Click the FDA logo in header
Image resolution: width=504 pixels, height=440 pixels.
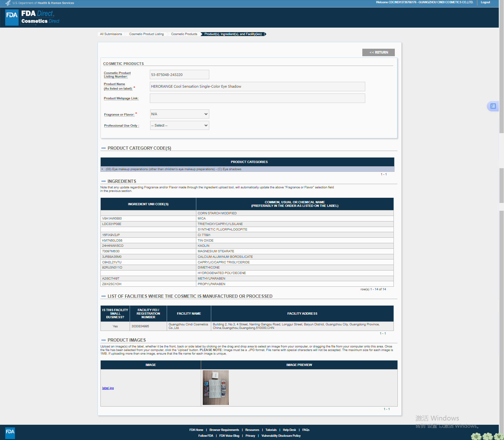[x=12, y=18]
